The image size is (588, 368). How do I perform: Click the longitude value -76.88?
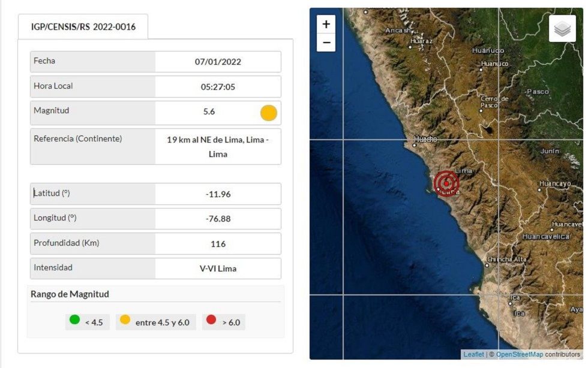click(218, 219)
